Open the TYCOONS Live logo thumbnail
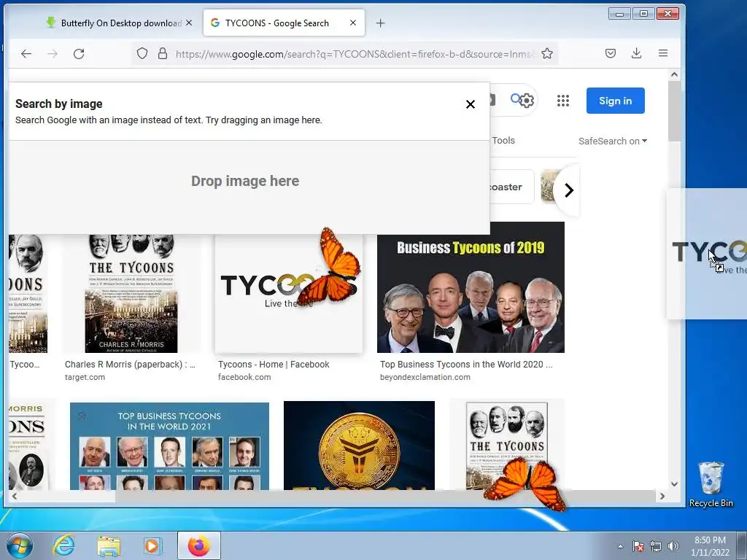 point(289,294)
